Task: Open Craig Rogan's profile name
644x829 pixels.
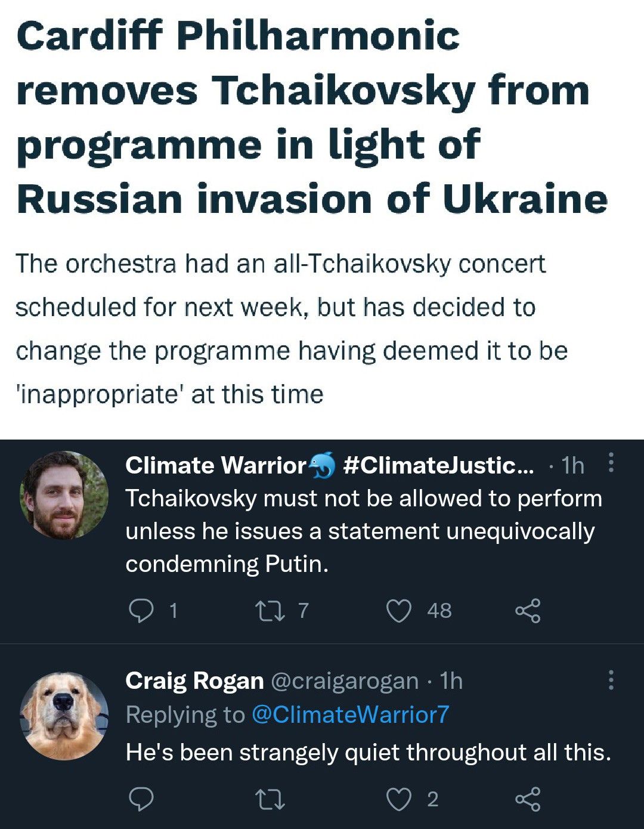Action: coord(194,680)
